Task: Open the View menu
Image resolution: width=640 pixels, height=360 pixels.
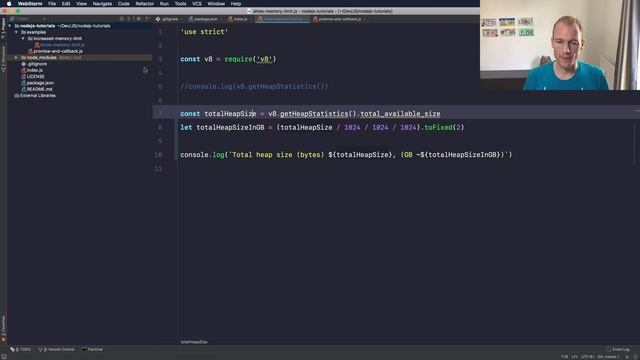Action: [x=81, y=4]
